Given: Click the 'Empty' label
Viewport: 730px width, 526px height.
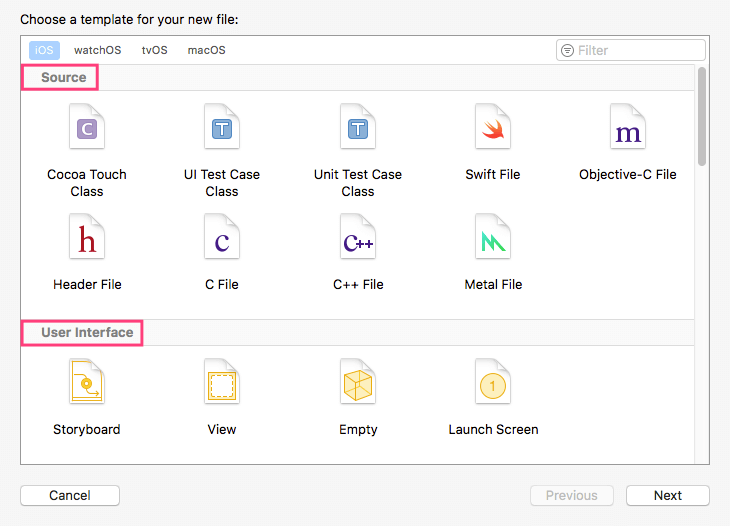Looking at the screenshot, I should click(x=358, y=430).
